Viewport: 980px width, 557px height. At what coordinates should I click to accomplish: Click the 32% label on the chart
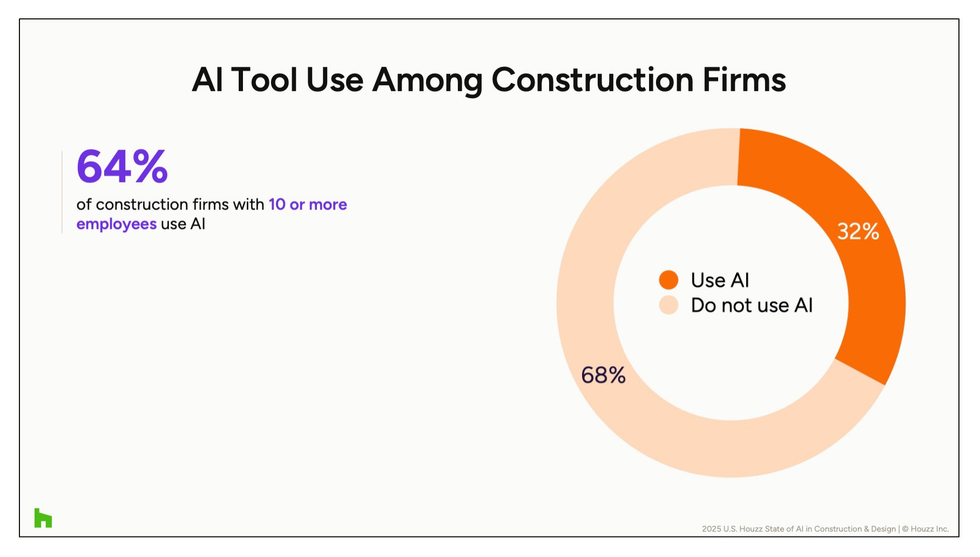[x=858, y=232]
